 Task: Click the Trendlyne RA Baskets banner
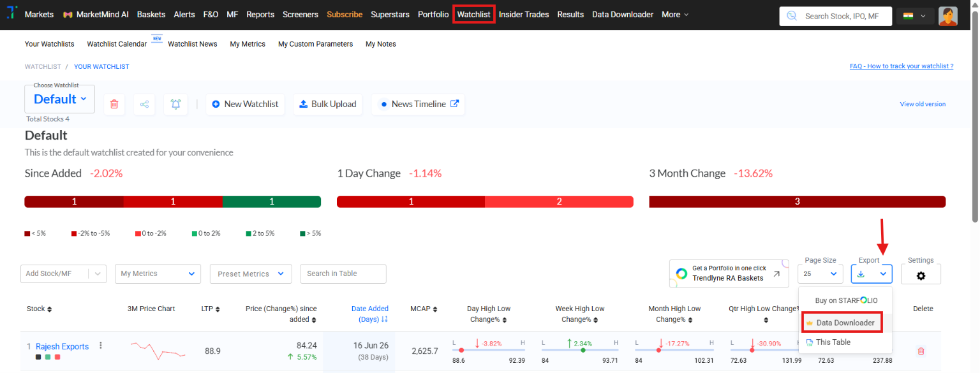point(729,273)
